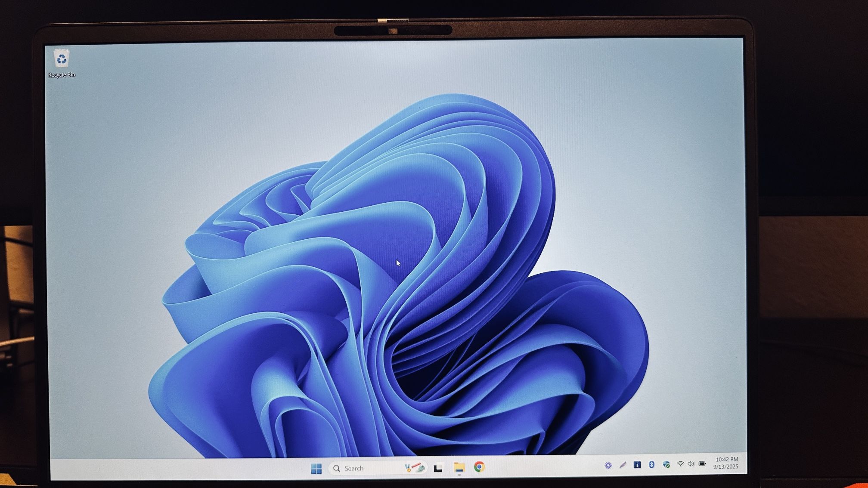
Task: Click the volume speaker icon
Action: click(691, 464)
